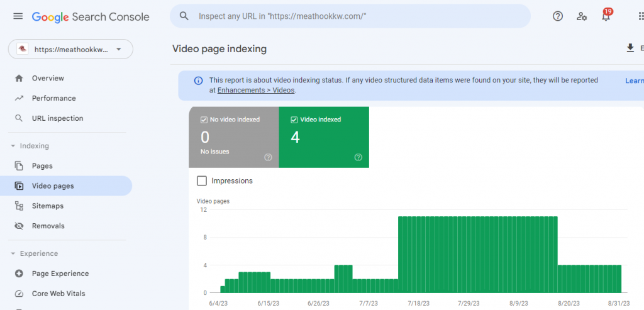Uncheck the No video indexed checkbox
The height and width of the screenshot is (310, 644).
[204, 120]
